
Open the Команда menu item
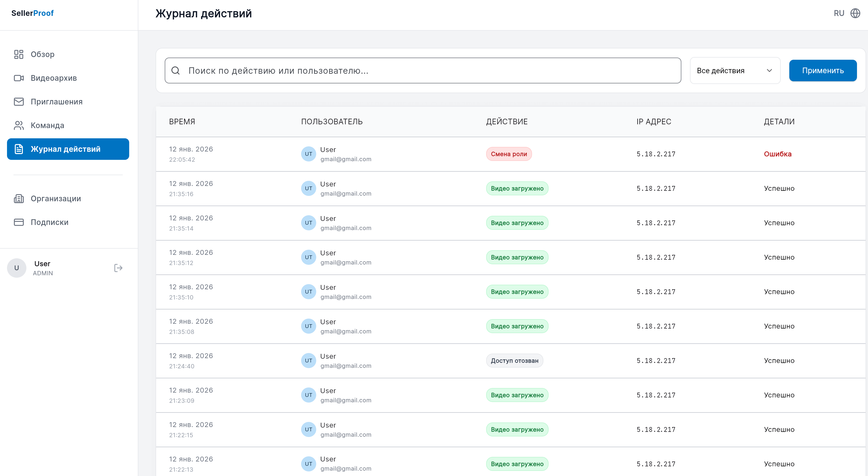47,125
